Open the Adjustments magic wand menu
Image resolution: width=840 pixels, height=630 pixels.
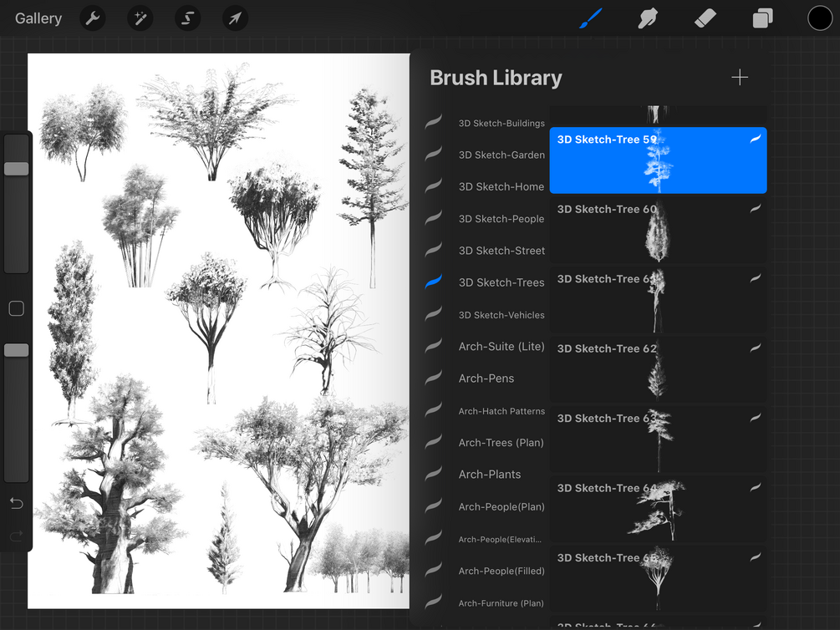click(140, 18)
